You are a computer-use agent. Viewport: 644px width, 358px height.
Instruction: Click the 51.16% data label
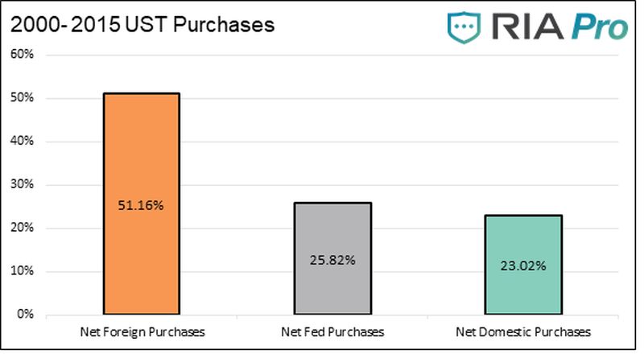[x=142, y=206]
